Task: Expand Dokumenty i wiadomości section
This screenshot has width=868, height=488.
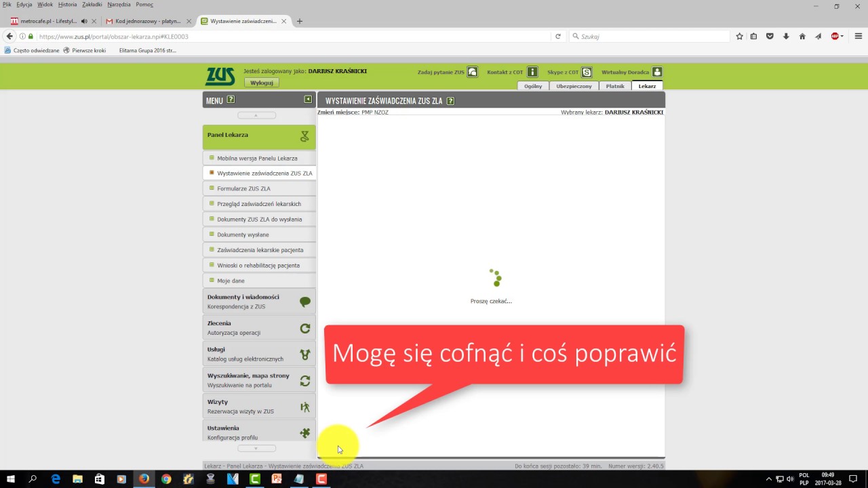Action: tap(259, 302)
